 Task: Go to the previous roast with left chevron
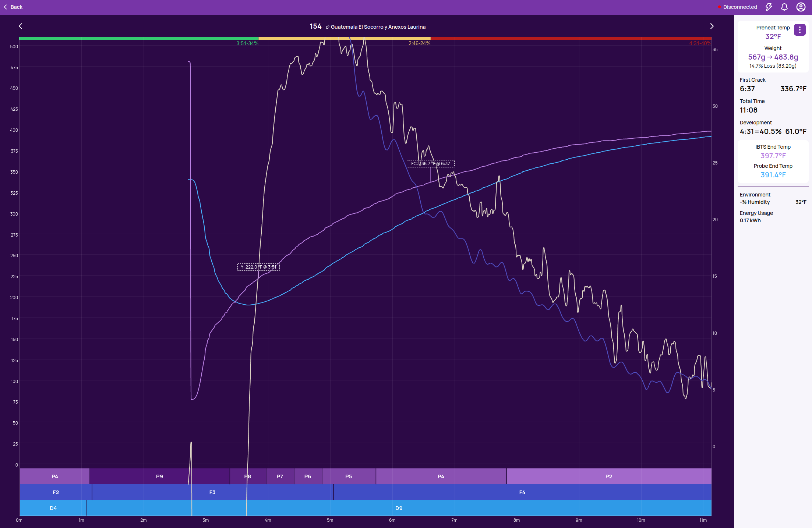pos(21,26)
